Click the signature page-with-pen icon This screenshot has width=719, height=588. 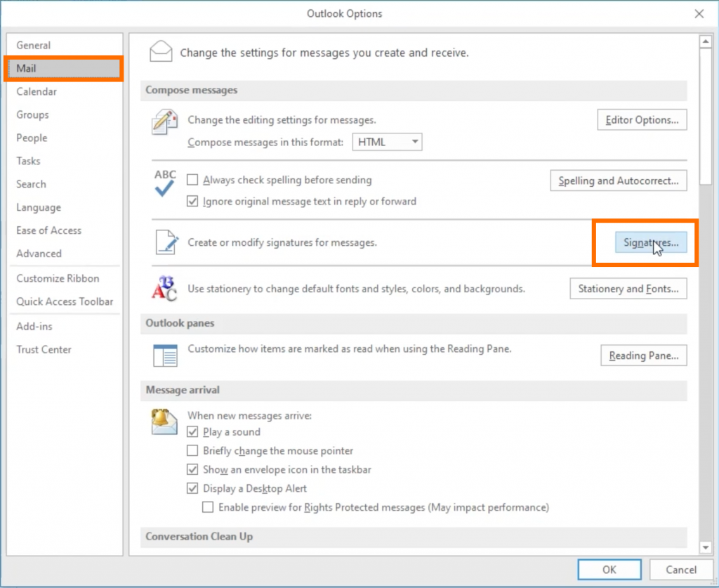pos(166,242)
